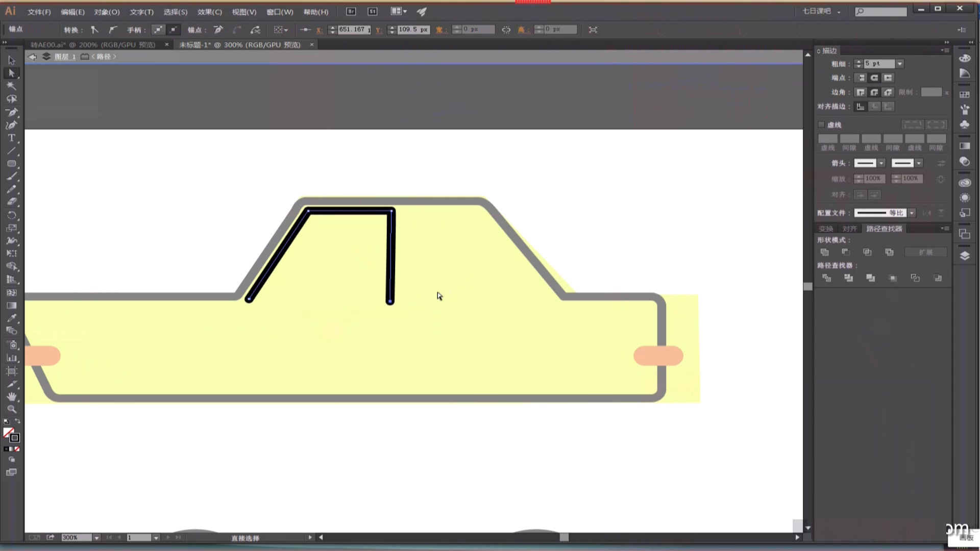The image size is (980, 551).
Task: Click the Unite shape mode icon
Action: point(824,252)
